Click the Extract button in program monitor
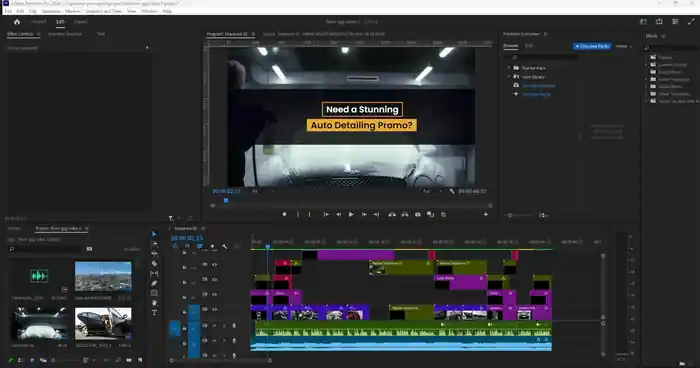The width and height of the screenshot is (700, 368). coord(405,215)
